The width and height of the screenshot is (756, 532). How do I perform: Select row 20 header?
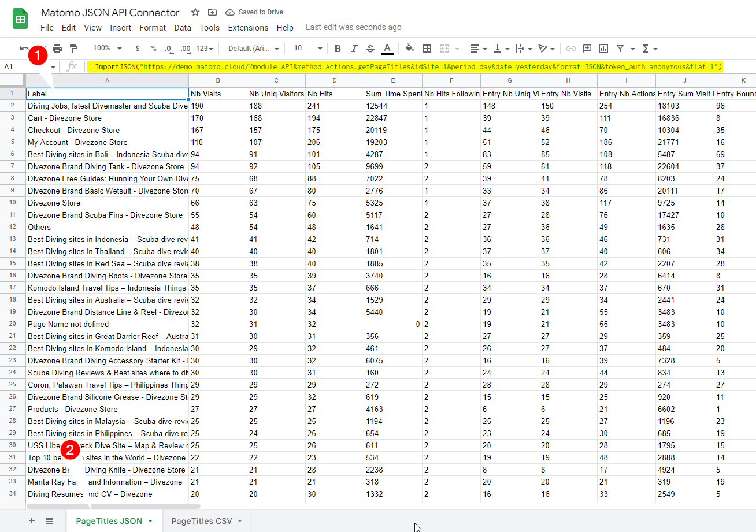[13, 324]
